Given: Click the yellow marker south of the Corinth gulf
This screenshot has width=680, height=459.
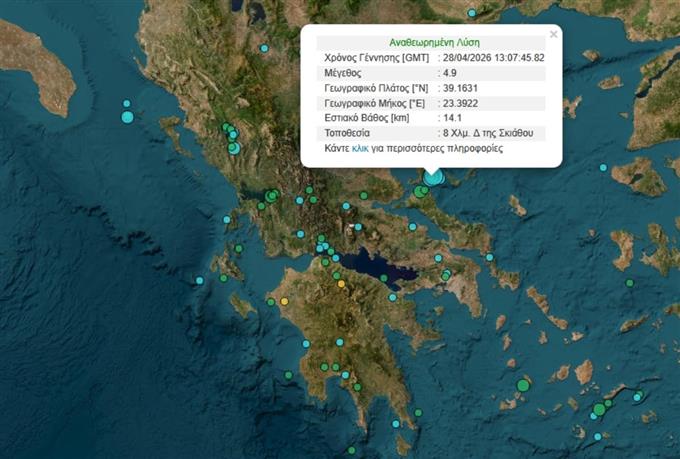Looking at the screenshot, I should (341, 284).
